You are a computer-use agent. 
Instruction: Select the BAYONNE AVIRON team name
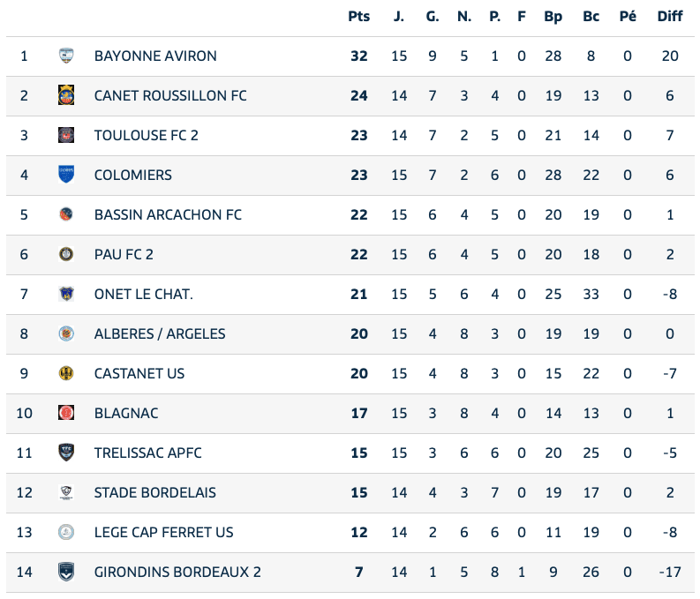[x=155, y=56]
